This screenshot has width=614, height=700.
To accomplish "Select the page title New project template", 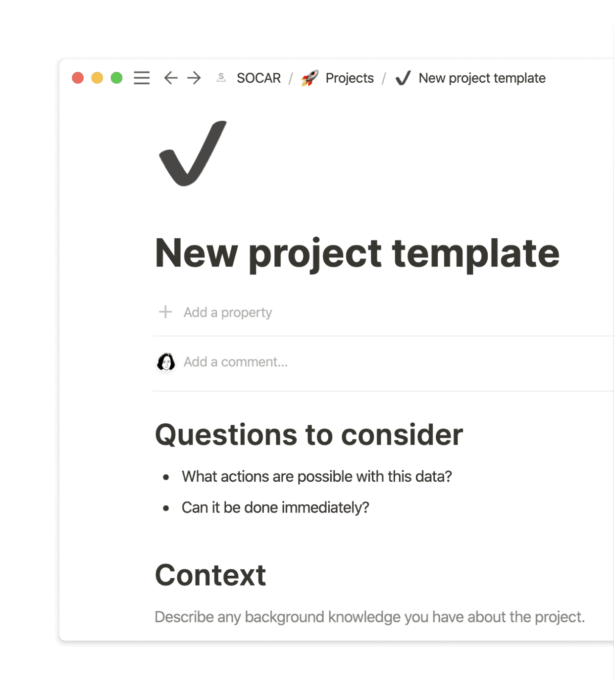I will coord(357,253).
